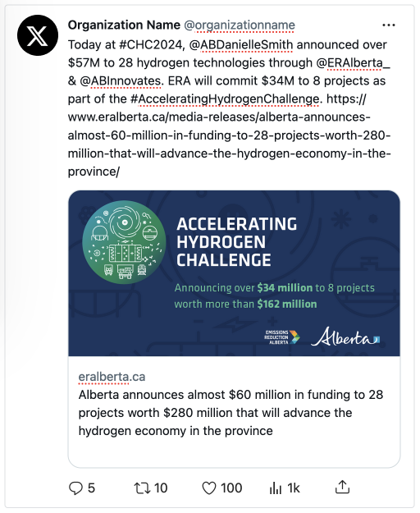Click the Alberta logo in the banner
This screenshot has height=513, width=420.
(x=345, y=337)
